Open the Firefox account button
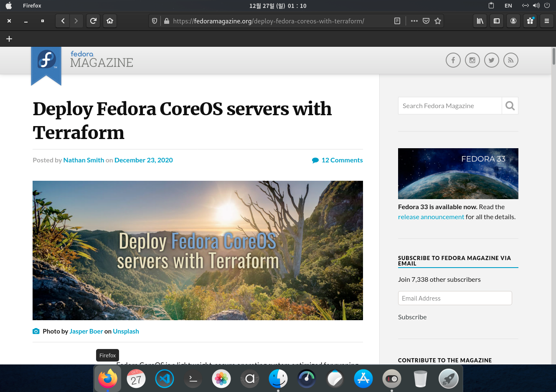Screen dimensions: 556x392 pyautogui.click(x=513, y=21)
